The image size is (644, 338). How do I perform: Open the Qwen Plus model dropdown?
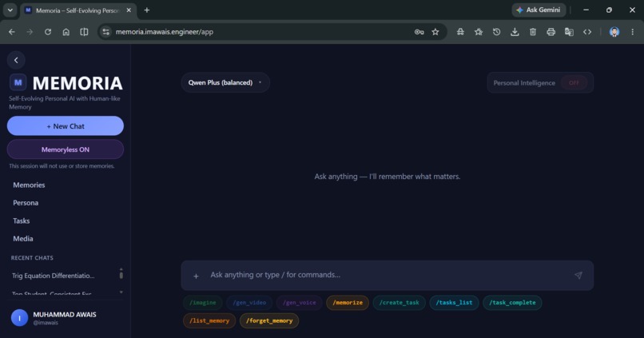(225, 82)
